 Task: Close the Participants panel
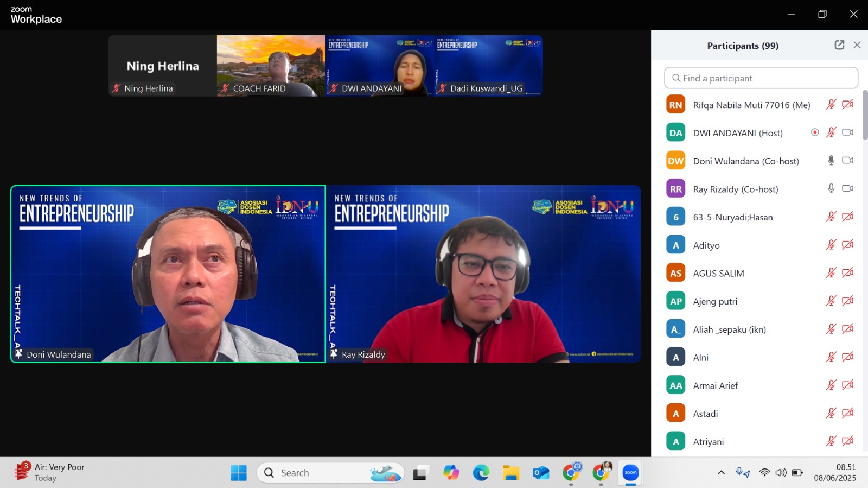pyautogui.click(x=857, y=45)
